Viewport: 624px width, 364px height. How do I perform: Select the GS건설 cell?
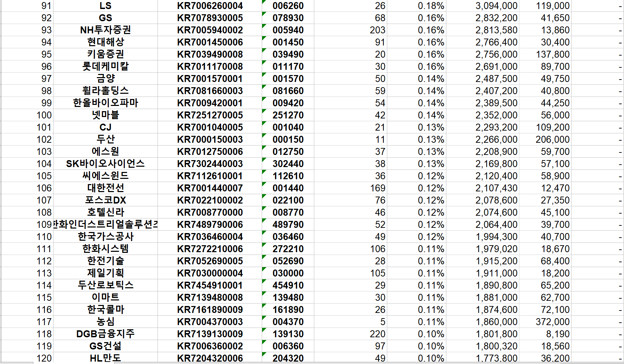(x=105, y=346)
